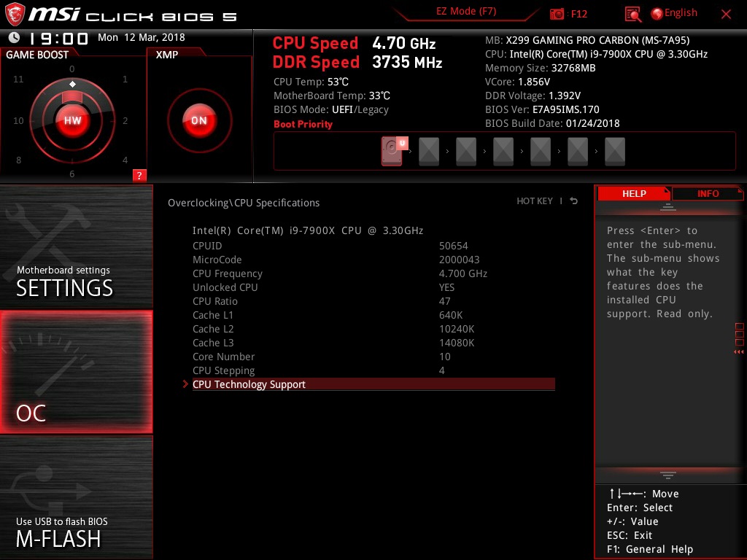Turn off the XMP ON button

tap(199, 120)
